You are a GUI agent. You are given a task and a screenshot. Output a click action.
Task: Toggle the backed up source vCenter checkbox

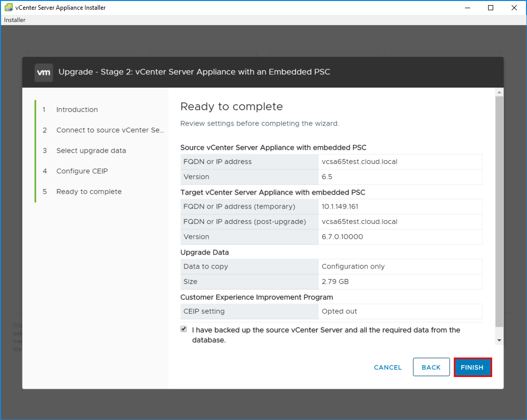click(x=184, y=329)
